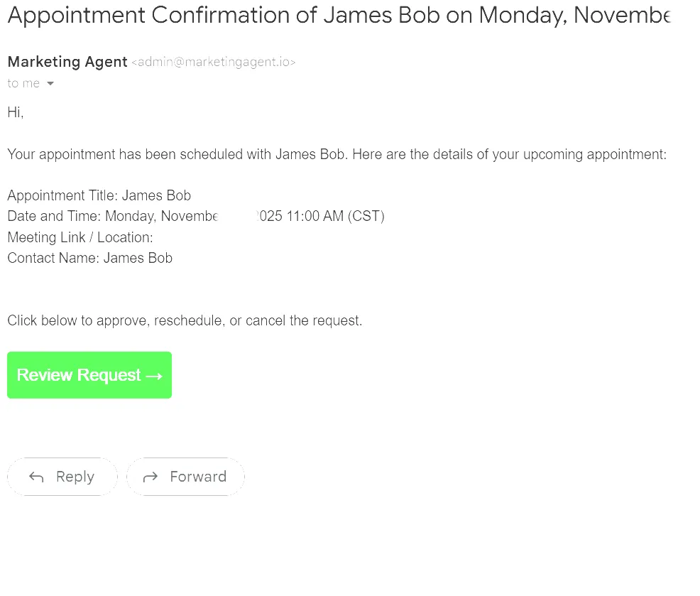Click the "11:00 AM (CST)" time text
The image size is (700, 596).
point(335,217)
